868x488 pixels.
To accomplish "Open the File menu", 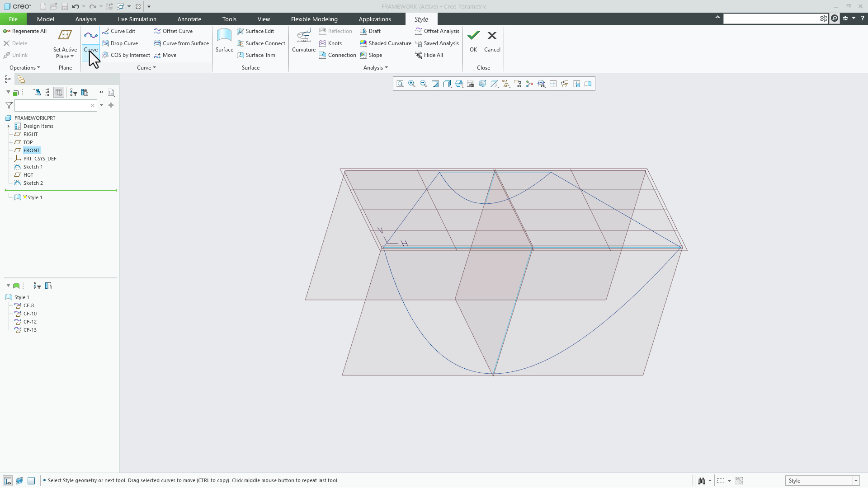I will pyautogui.click(x=13, y=19).
